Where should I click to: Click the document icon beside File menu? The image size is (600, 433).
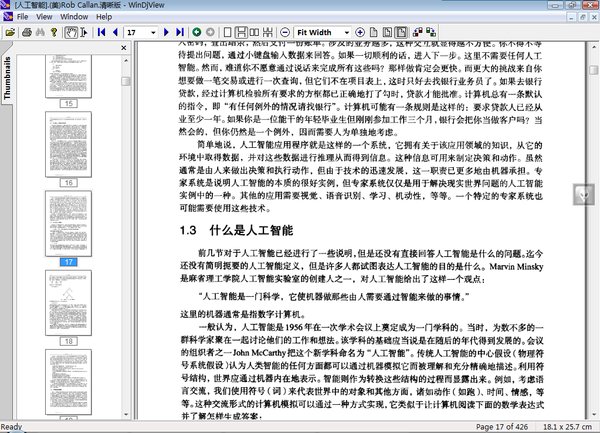pyautogui.click(x=8, y=17)
